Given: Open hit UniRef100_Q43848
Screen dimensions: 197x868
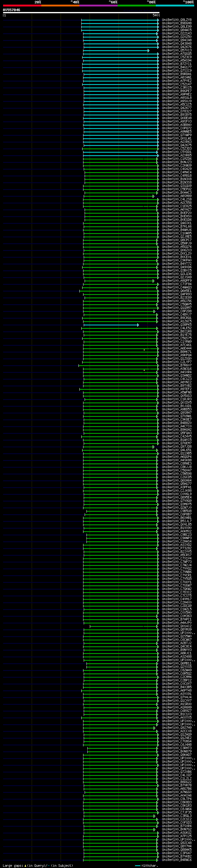Looking at the screenshot, I should (177, 43).
